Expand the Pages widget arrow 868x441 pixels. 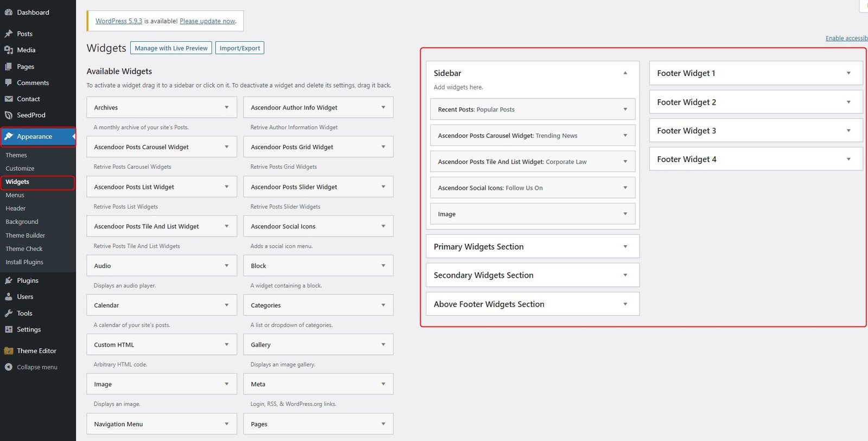click(x=383, y=424)
